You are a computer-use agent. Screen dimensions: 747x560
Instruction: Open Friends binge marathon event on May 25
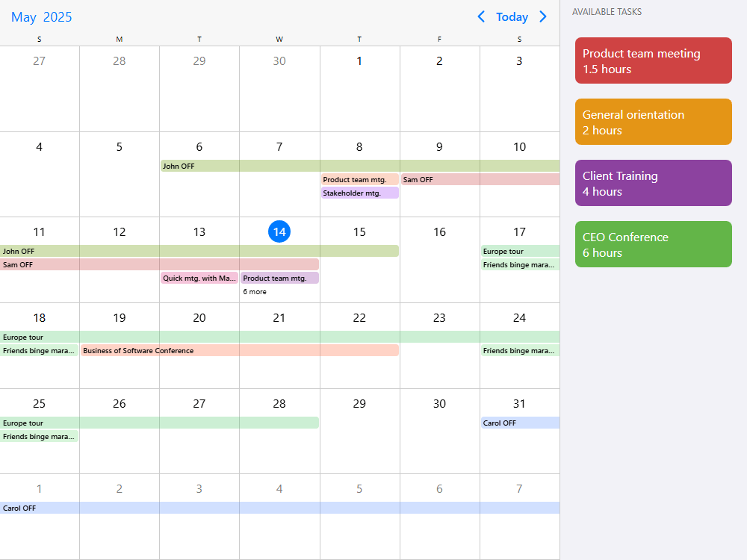point(39,436)
